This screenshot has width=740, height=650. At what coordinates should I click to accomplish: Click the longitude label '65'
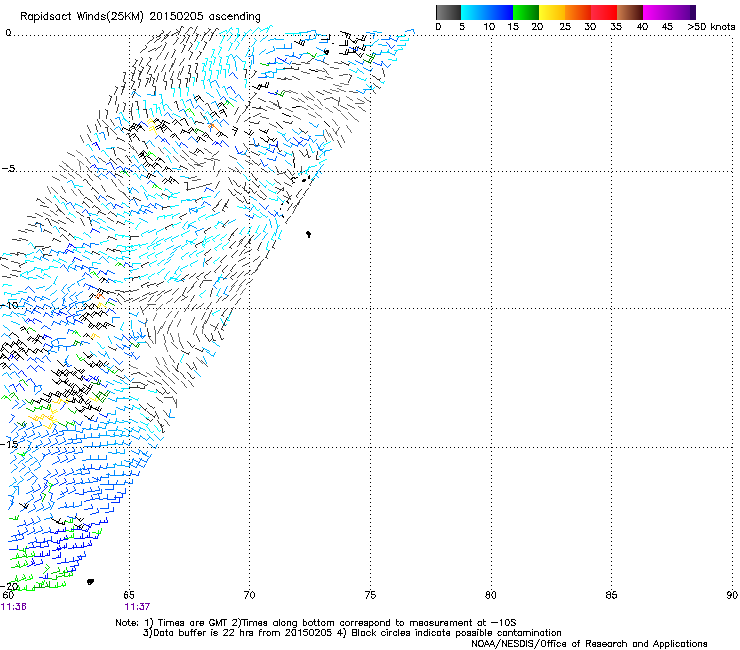click(129, 595)
